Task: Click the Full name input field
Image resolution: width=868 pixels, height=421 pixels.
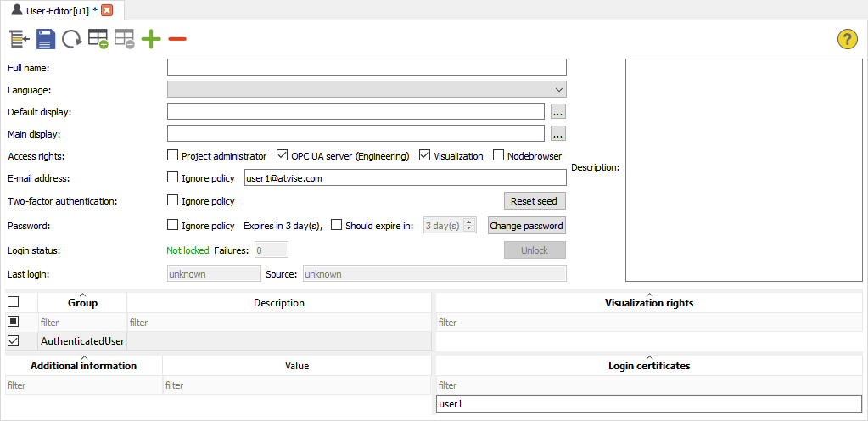Action: click(x=367, y=67)
